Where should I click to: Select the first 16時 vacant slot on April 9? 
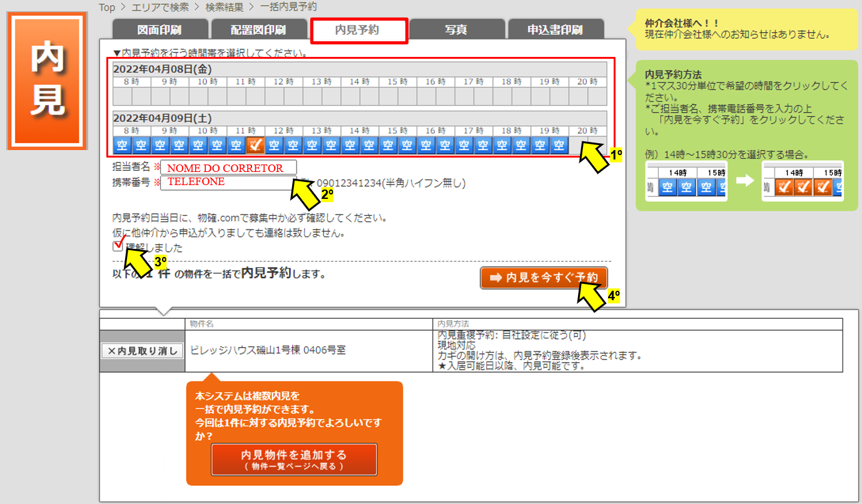coord(427,145)
